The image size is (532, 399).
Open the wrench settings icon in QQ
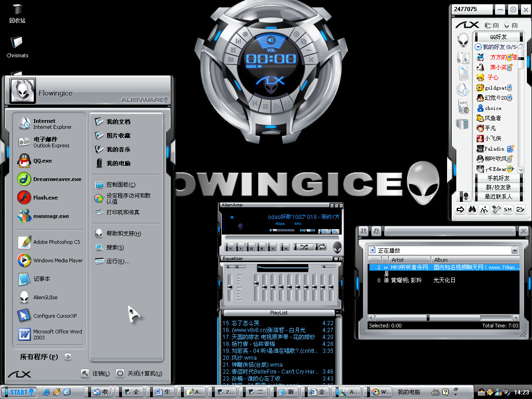(496, 209)
